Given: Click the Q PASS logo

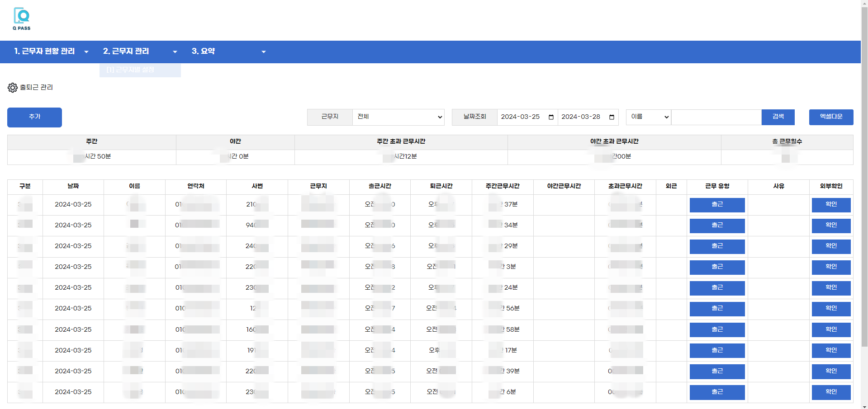Looking at the screenshot, I should click(x=22, y=19).
